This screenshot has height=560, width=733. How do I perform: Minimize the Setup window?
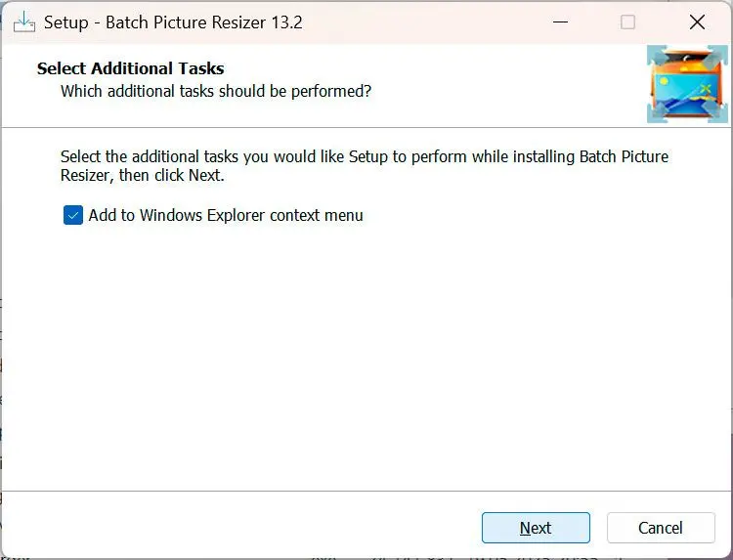coord(560,22)
